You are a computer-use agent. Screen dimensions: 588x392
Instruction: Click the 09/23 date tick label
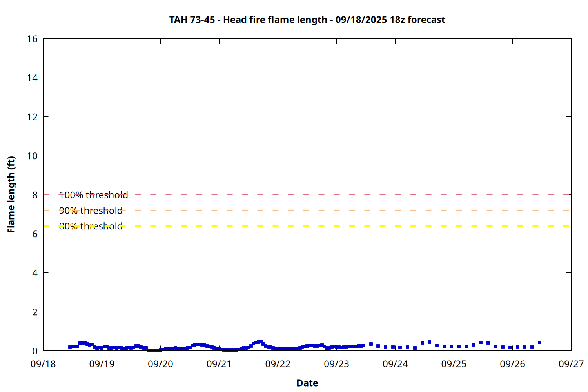[x=336, y=364]
